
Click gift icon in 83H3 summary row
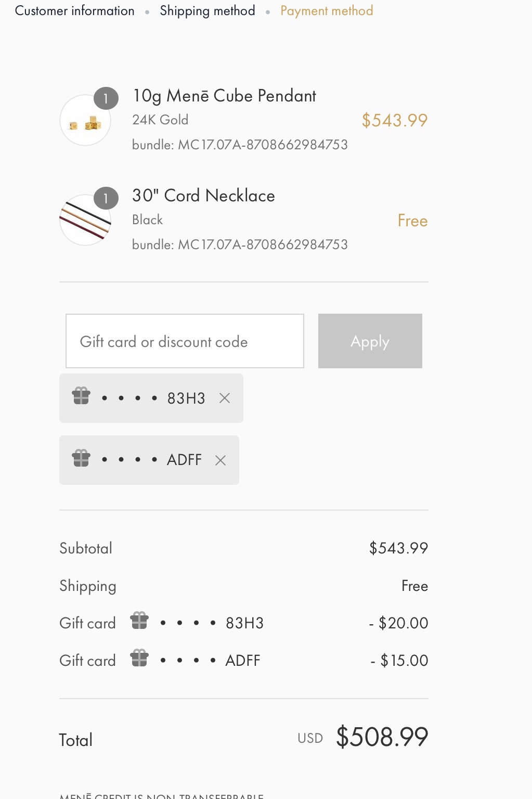139,621
